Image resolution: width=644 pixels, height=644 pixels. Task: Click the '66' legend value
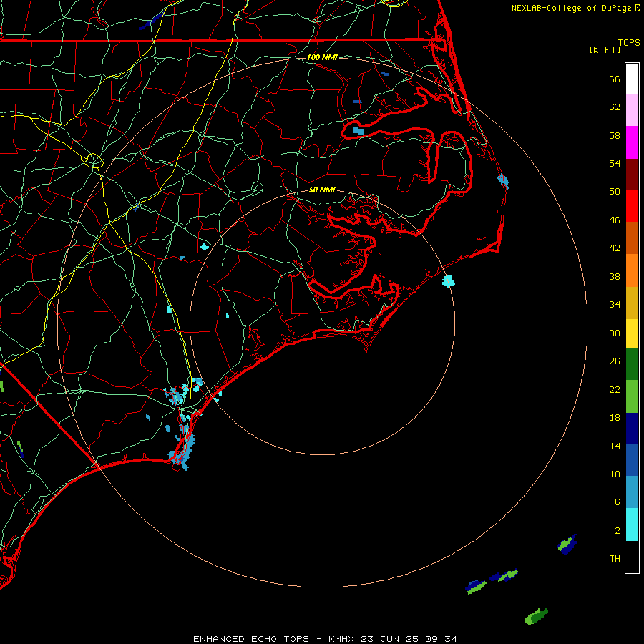click(x=615, y=79)
